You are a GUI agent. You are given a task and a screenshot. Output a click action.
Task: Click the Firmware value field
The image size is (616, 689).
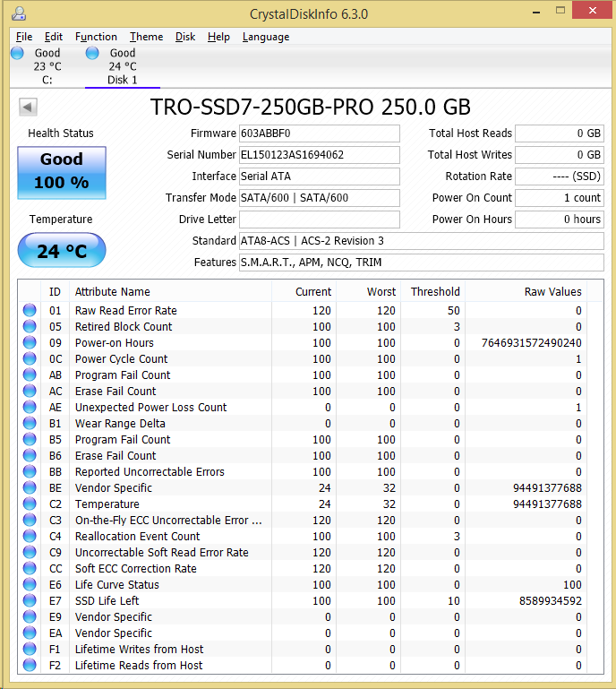[319, 133]
